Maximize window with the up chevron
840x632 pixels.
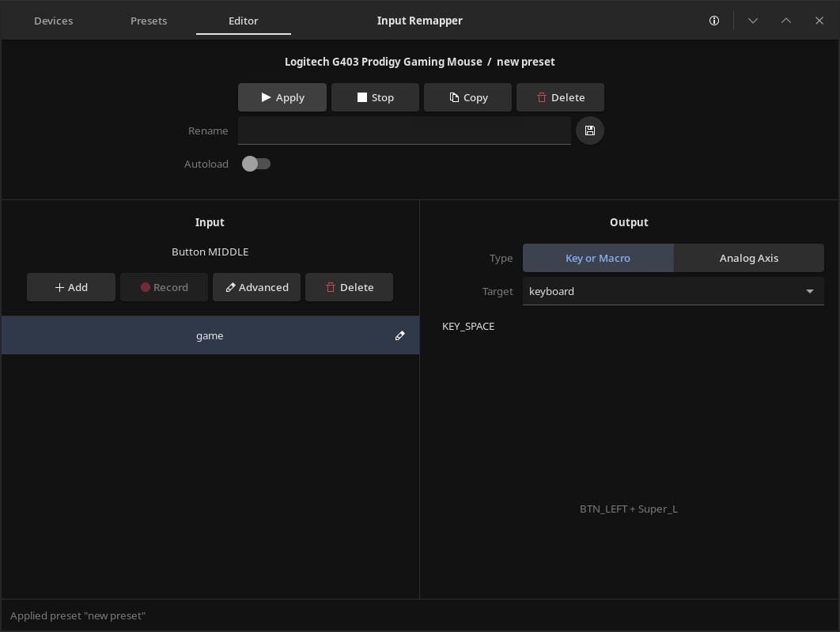click(786, 21)
